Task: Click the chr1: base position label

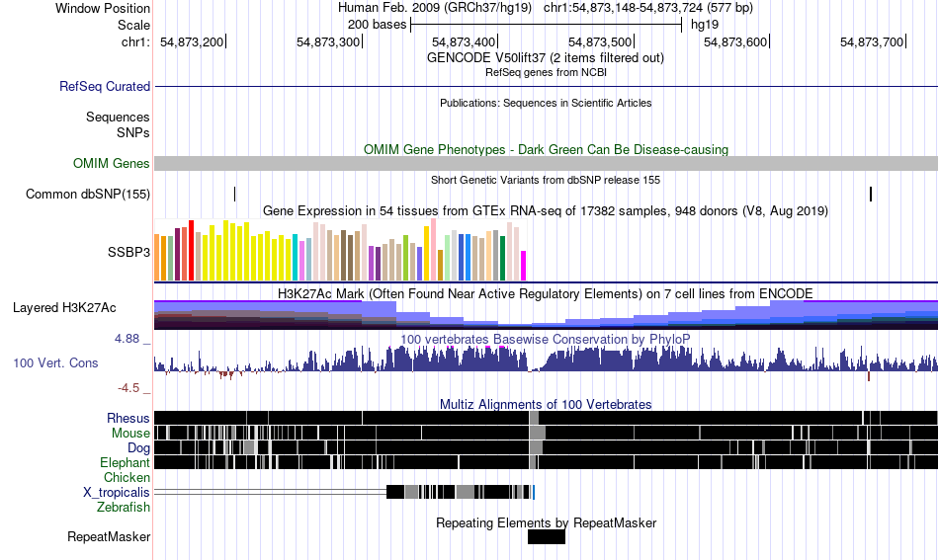Action: point(136,41)
